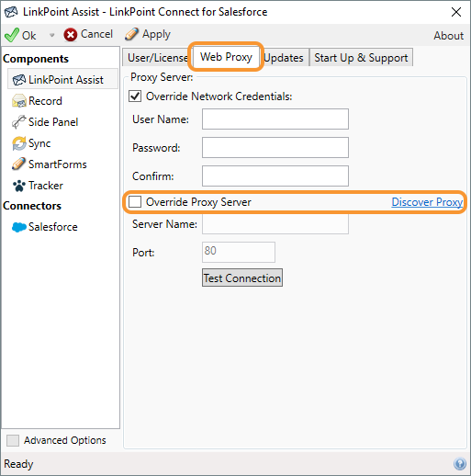Click the blue help icon in status bar
The width and height of the screenshot is (471, 476).
point(460,464)
